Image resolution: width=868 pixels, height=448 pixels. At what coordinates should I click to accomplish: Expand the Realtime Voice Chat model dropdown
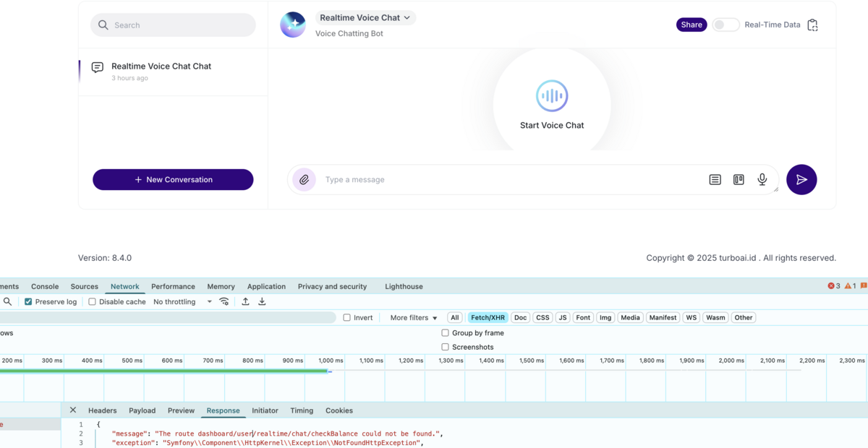click(x=365, y=18)
